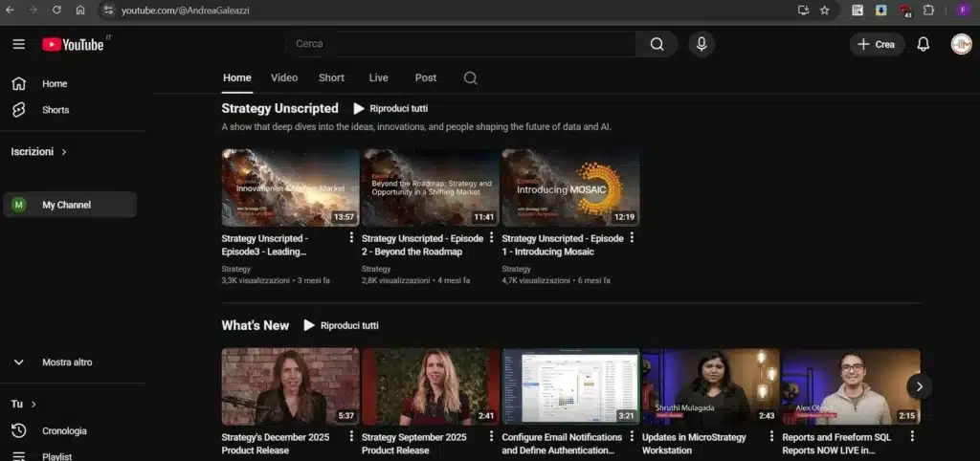Viewport: 980px width, 461px height.
Task: Open the notifications bell
Action: [x=923, y=44]
